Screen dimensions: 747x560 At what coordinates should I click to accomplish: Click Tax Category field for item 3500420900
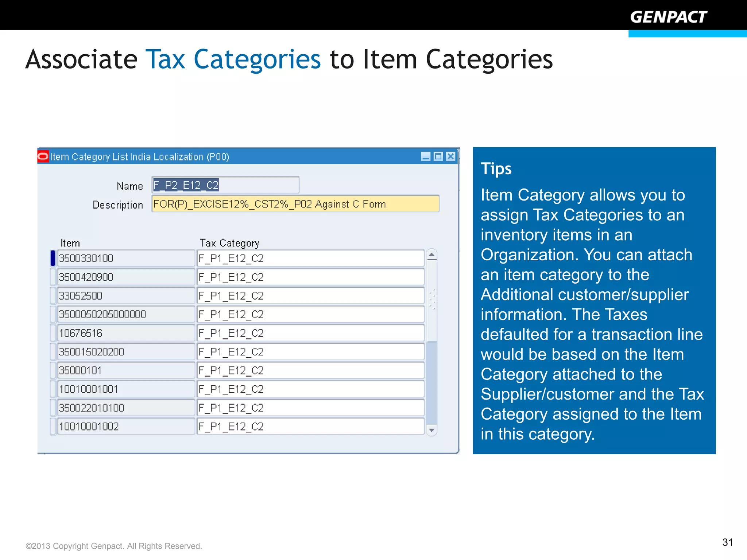click(x=311, y=277)
